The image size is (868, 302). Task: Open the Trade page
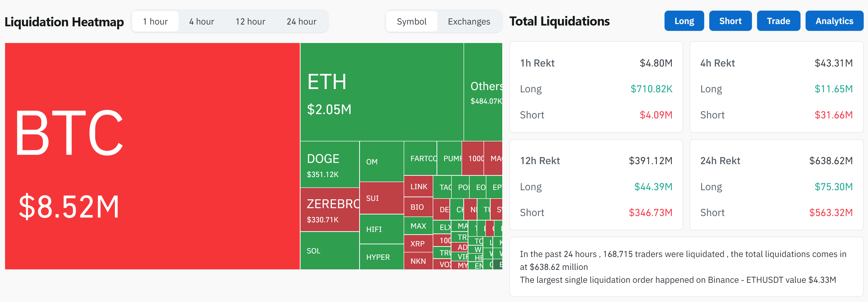click(x=778, y=20)
